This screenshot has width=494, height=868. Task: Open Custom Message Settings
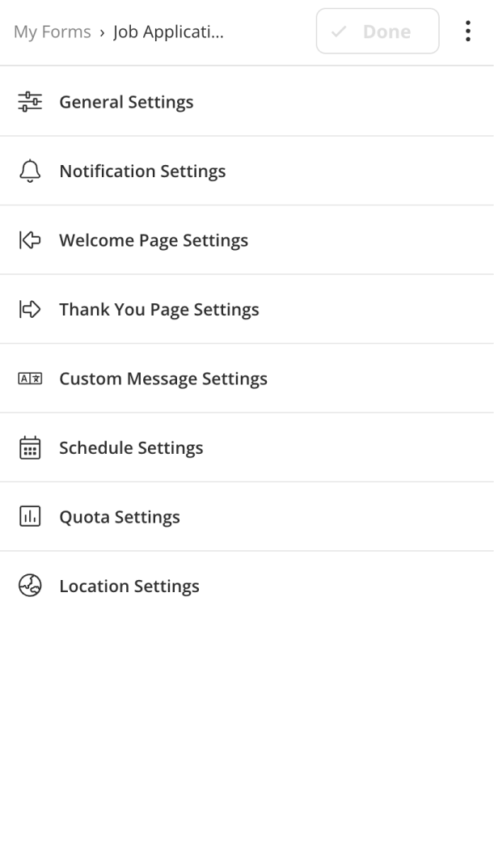point(163,379)
